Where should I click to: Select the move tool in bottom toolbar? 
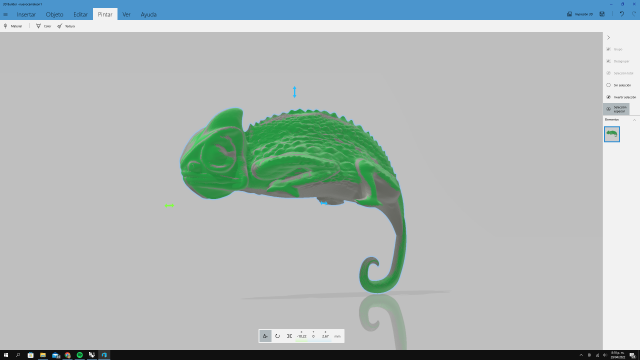pos(265,336)
